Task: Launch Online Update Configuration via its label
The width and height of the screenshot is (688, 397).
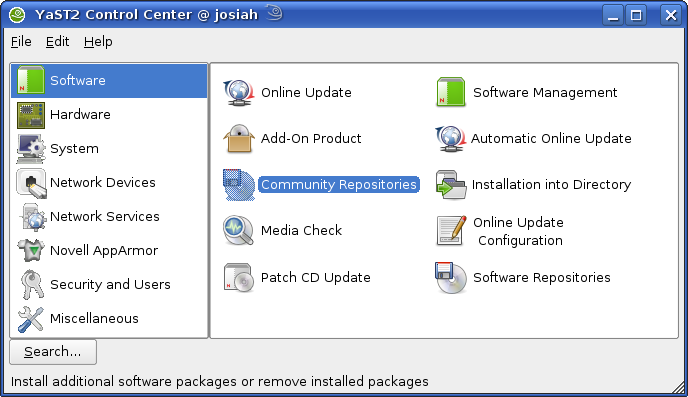Action: coord(518,232)
